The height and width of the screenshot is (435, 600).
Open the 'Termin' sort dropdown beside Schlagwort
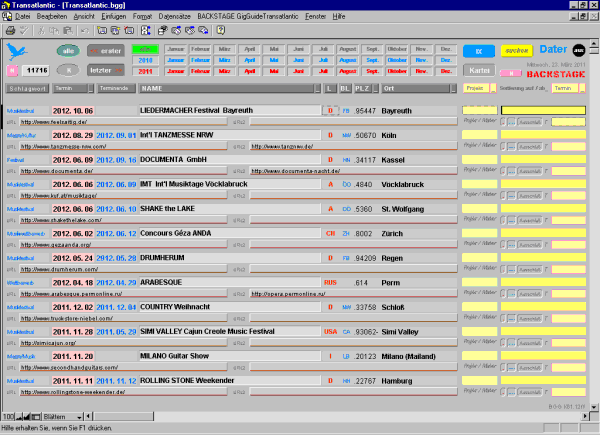[x=73, y=89]
